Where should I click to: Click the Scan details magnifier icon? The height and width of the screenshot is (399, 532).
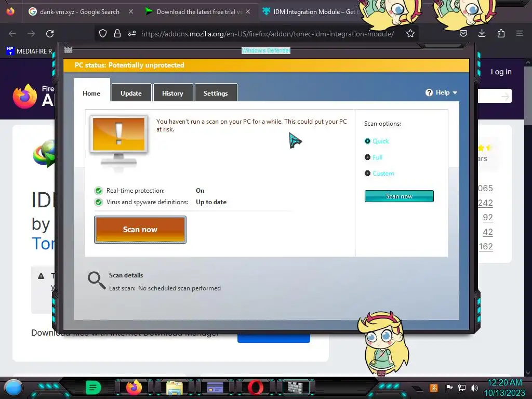coord(97,280)
